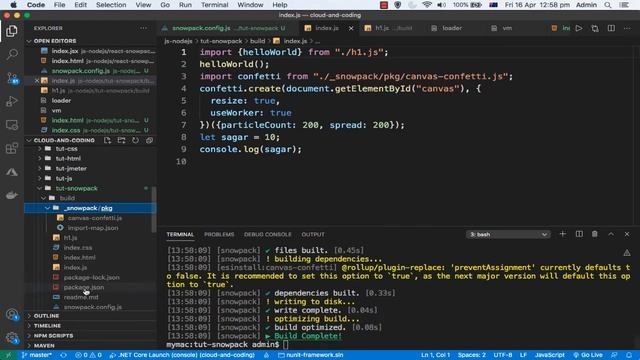Click master branch in status bar
Image resolution: width=640 pixels, height=360 pixels.
click(37, 355)
